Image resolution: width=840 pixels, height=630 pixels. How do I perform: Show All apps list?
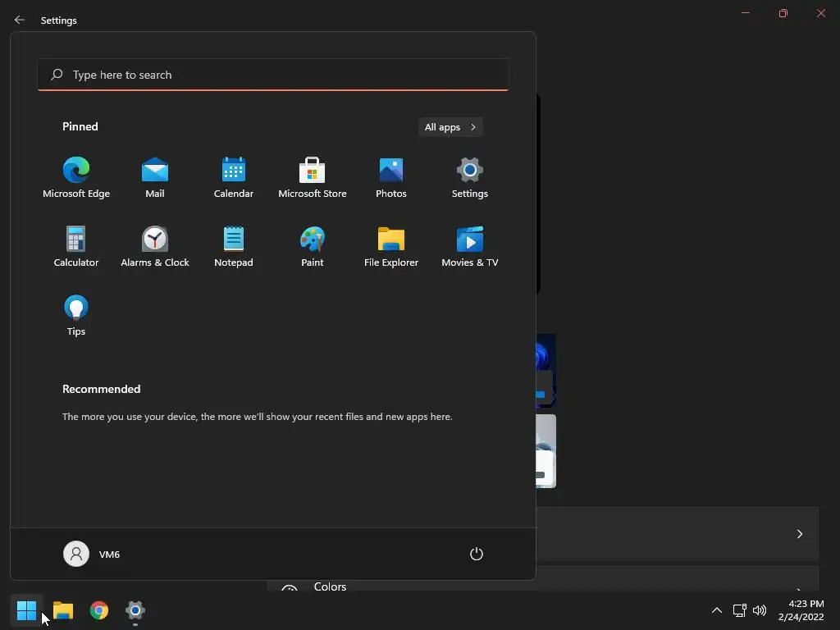(x=450, y=127)
